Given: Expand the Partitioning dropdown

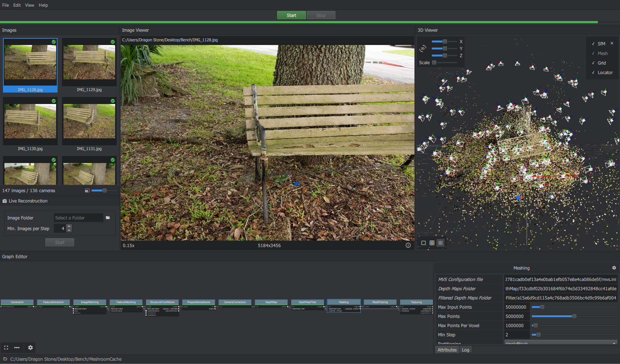Looking at the screenshot, I should point(561,343).
